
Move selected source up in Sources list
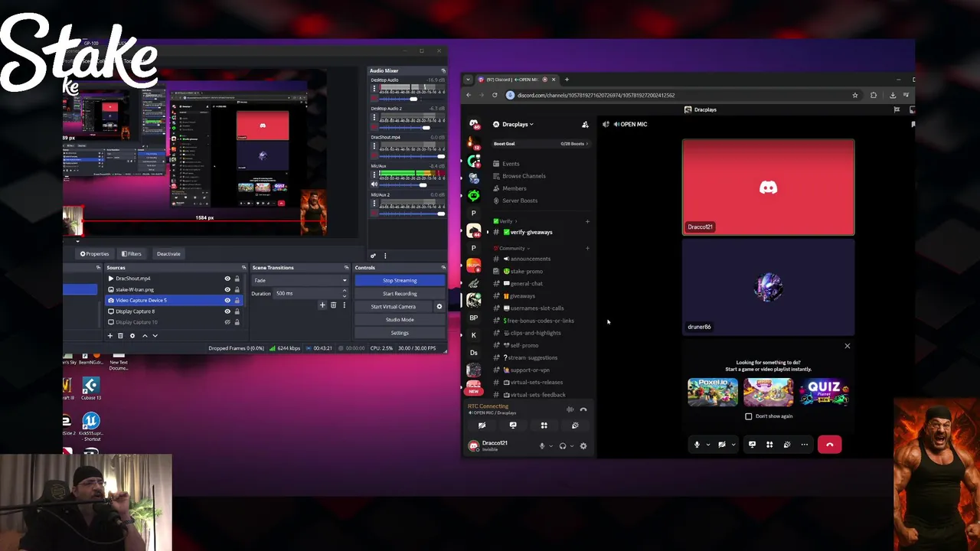(145, 335)
